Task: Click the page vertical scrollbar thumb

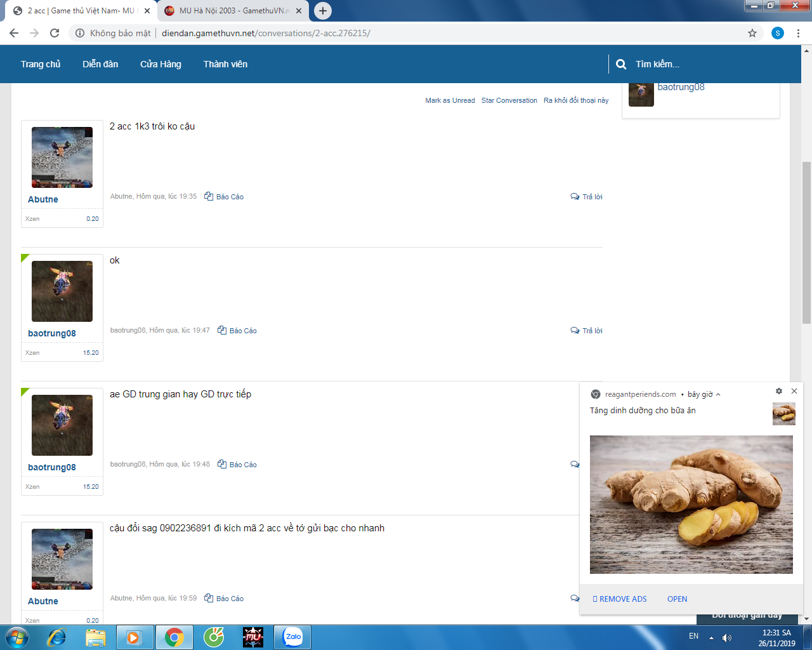Action: [806, 241]
